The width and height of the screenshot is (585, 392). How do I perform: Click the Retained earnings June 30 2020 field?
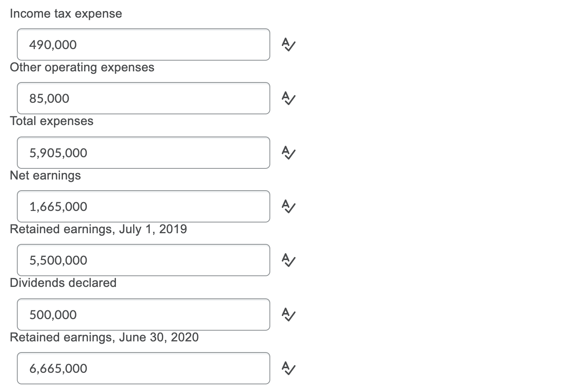tap(143, 368)
